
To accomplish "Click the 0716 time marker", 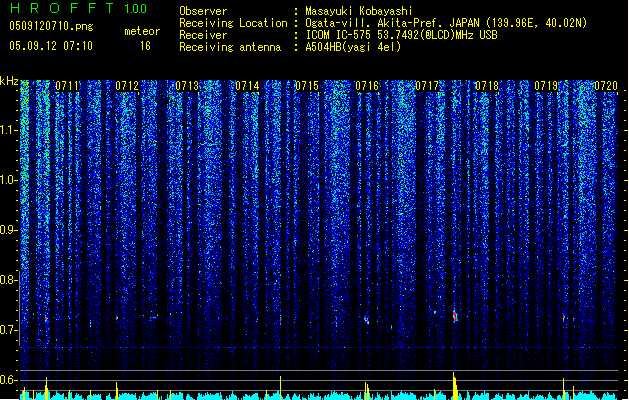I will [x=367, y=86].
